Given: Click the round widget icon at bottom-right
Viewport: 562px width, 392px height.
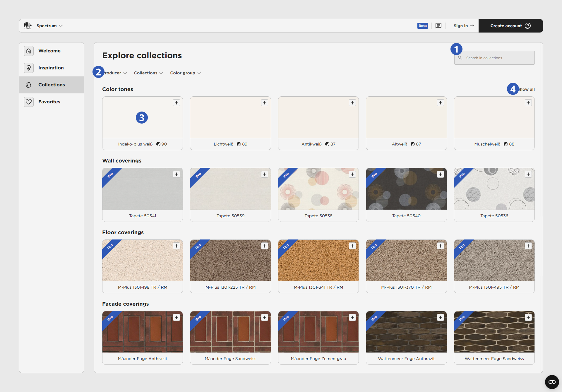Looking at the screenshot, I should pyautogui.click(x=552, y=382).
